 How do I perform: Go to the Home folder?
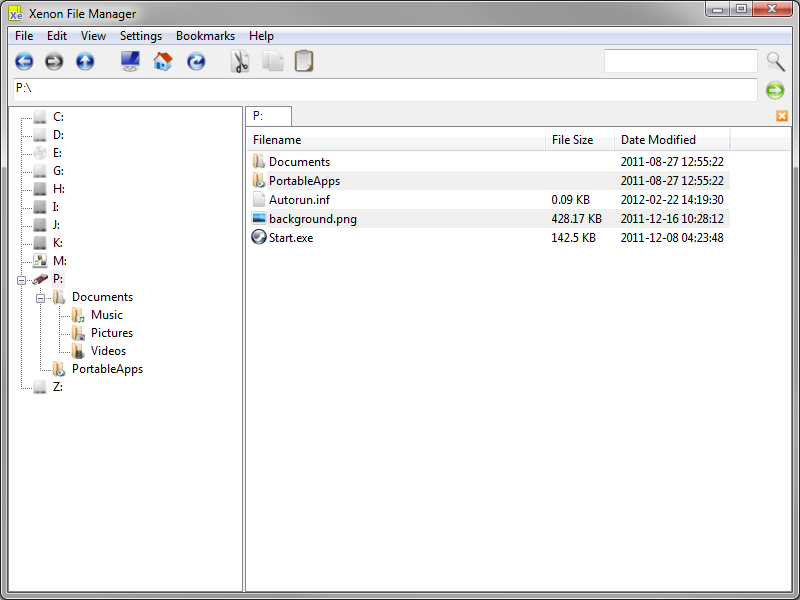[x=163, y=62]
